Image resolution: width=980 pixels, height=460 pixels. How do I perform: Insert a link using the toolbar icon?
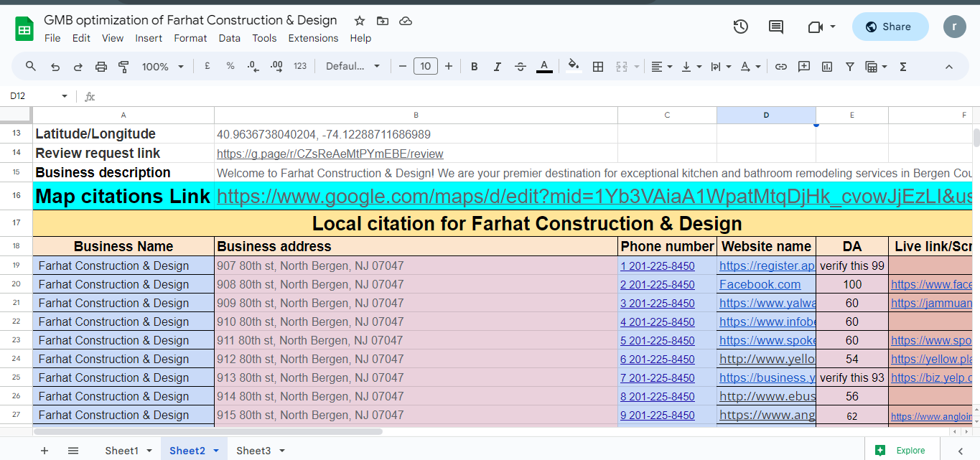pyautogui.click(x=781, y=65)
